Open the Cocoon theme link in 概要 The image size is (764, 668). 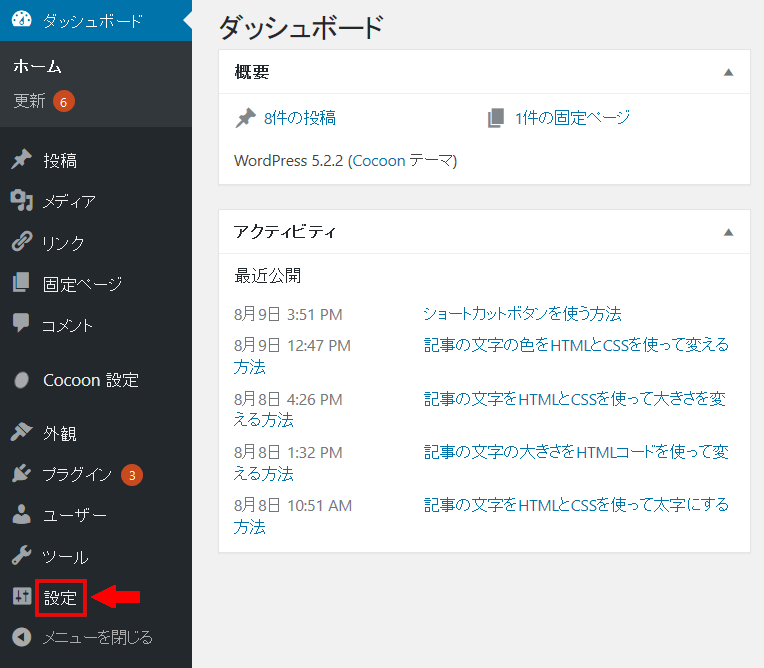pyautogui.click(x=379, y=160)
